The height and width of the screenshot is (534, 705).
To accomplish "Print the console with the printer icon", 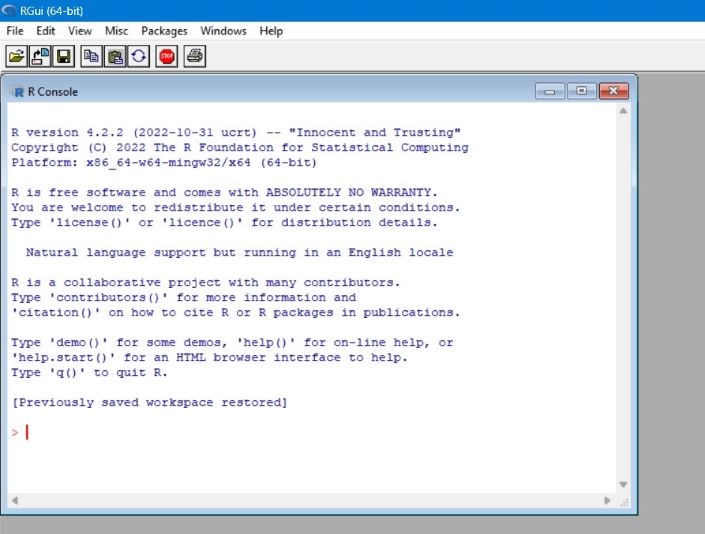I will [195, 57].
